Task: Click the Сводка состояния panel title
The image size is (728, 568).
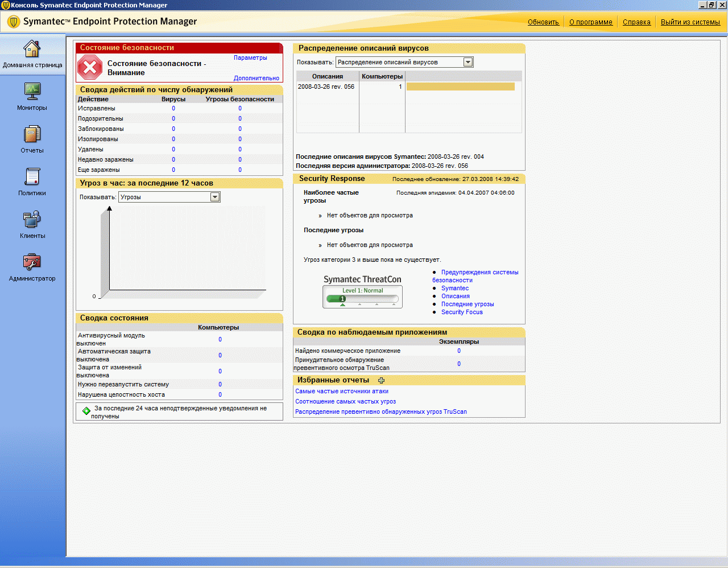Action: coord(114,318)
